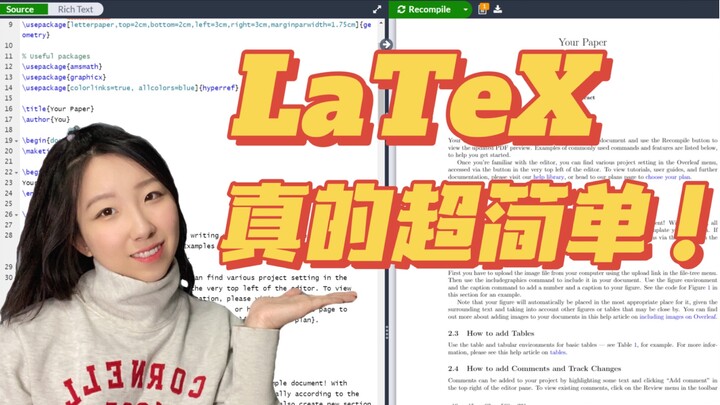Screen dimensions: 720x405
Task: Collapse the code fold at line 26
Action: tap(17, 214)
